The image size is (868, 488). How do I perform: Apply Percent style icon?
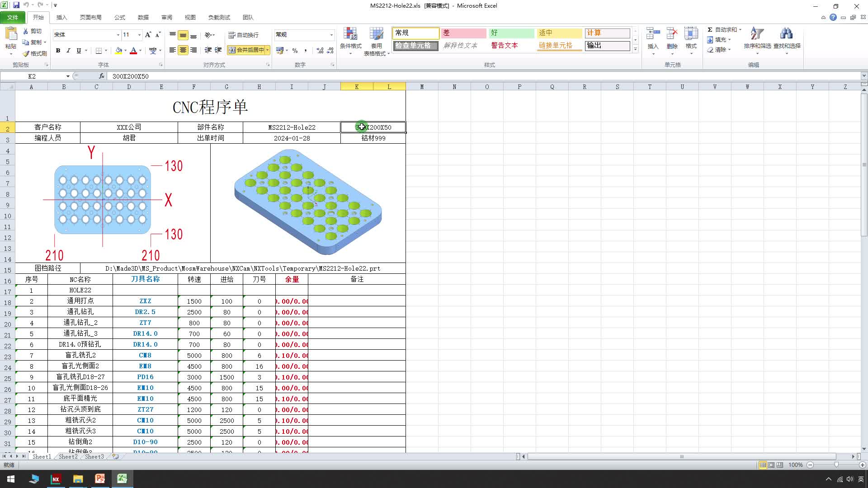click(x=295, y=50)
